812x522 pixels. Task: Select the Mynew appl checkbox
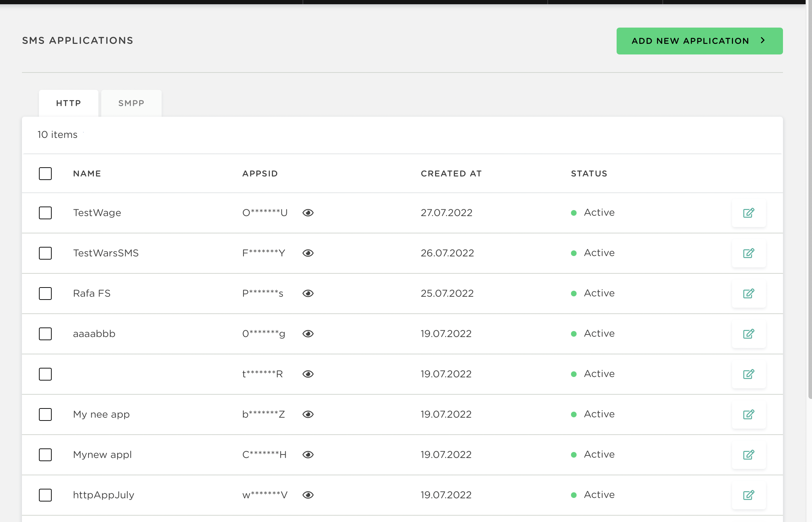(45, 455)
